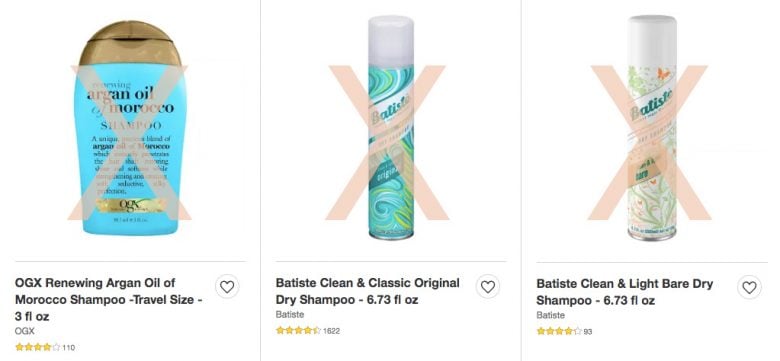The width and height of the screenshot is (780, 361).
Task: View the Batiste Bare white can image
Action: tap(652, 128)
